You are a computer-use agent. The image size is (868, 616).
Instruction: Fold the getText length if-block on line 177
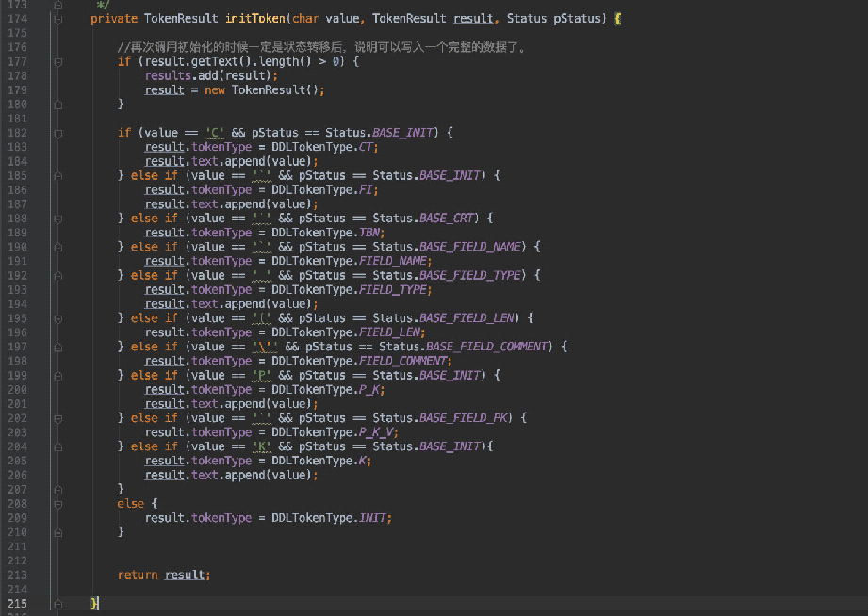coord(58,61)
